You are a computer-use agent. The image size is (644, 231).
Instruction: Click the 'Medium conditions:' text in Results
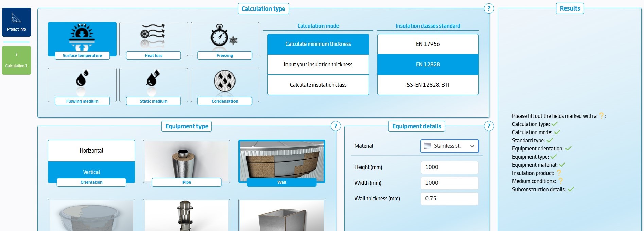pos(534,181)
